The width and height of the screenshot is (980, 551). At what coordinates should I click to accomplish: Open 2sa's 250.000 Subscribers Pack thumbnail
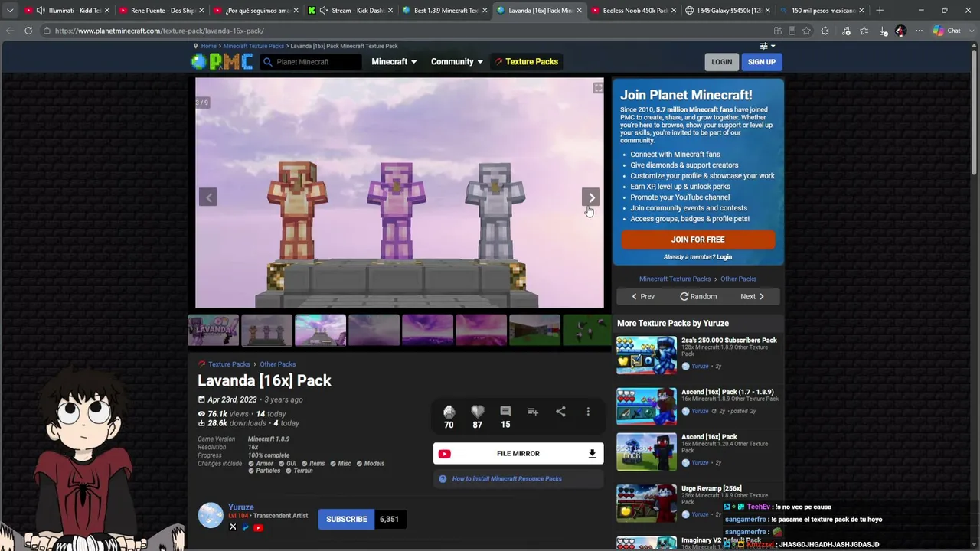click(647, 355)
